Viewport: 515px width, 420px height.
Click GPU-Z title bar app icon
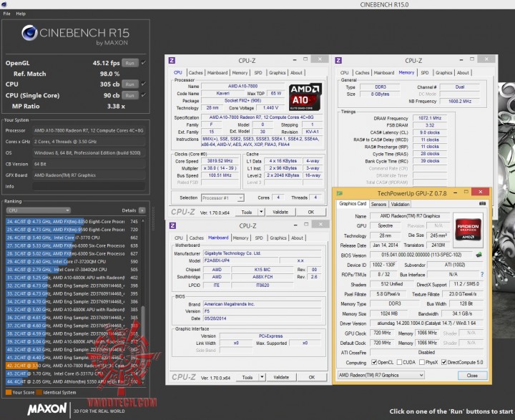pyautogui.click(x=340, y=193)
